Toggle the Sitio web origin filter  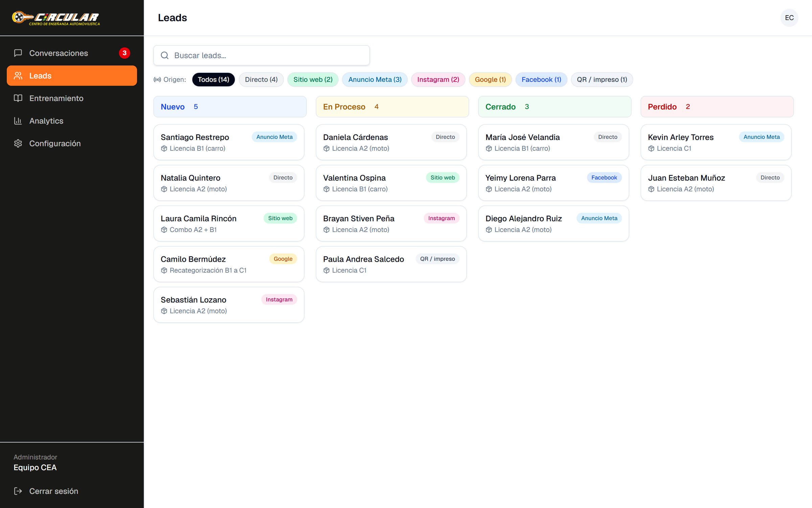(x=313, y=80)
